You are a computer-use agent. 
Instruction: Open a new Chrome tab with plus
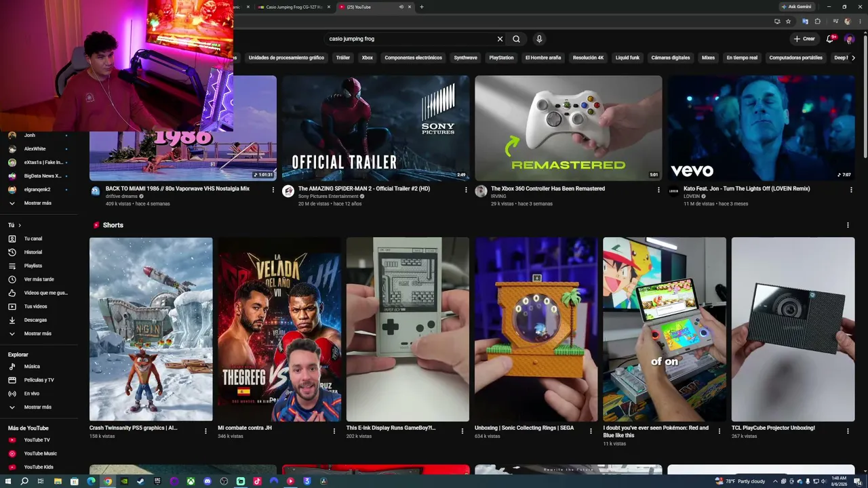tap(421, 7)
